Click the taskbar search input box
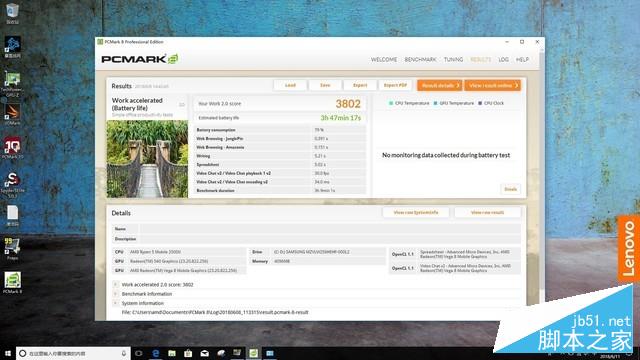Image resolution: width=640 pixels, height=360 pixels. [73, 353]
